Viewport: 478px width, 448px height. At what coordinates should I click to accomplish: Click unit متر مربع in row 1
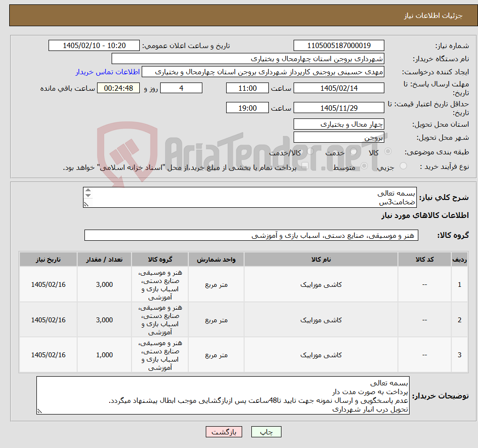click(x=216, y=284)
